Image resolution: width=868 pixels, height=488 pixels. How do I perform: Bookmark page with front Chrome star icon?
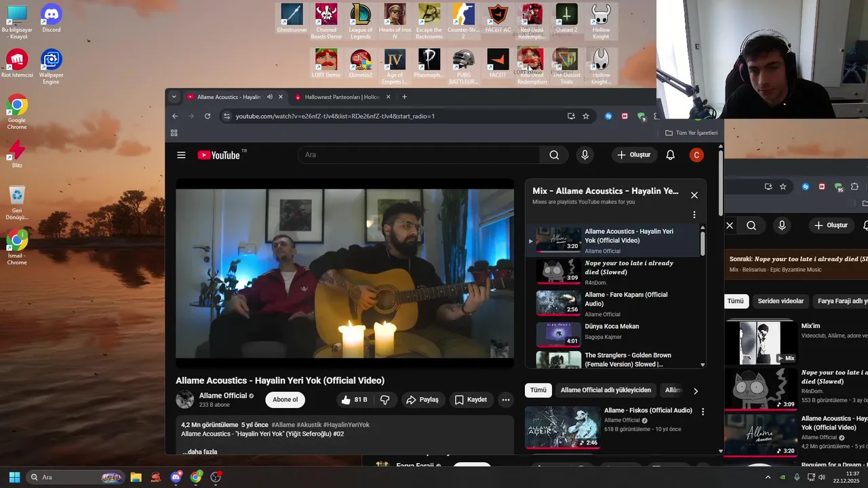pyautogui.click(x=586, y=116)
